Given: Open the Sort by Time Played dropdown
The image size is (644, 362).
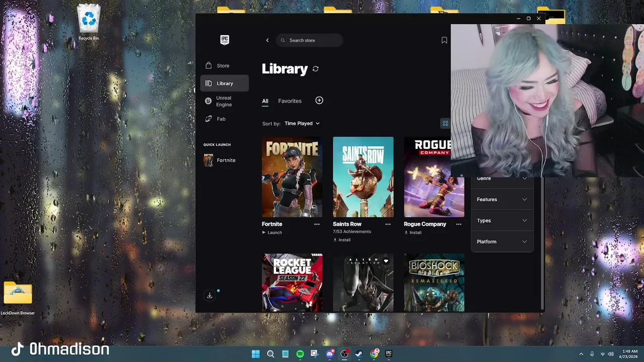Looking at the screenshot, I should tap(302, 123).
